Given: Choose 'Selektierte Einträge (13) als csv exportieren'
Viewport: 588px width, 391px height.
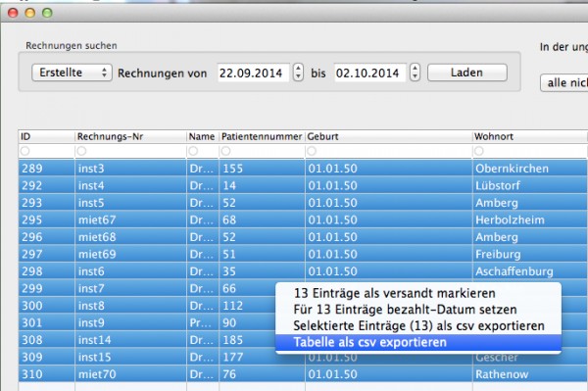Looking at the screenshot, I should tap(418, 325).
